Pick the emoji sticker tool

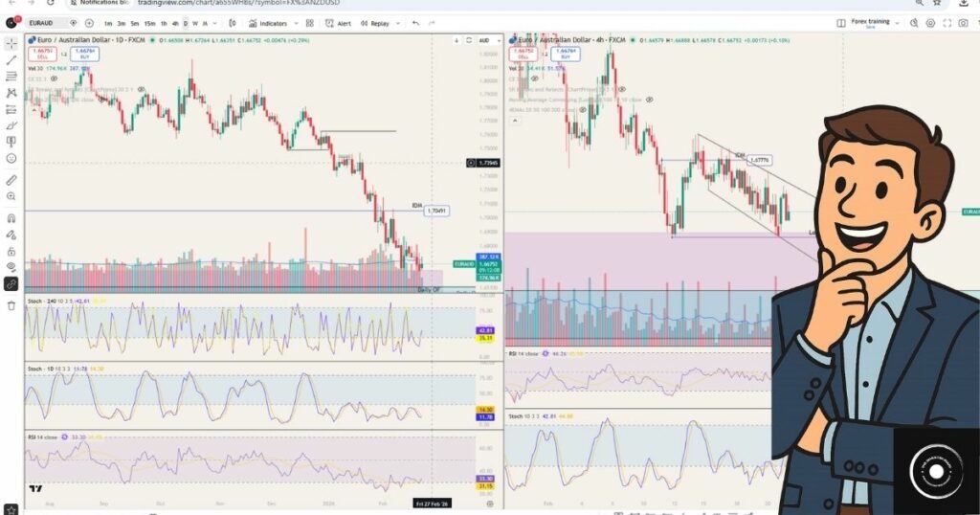point(11,158)
